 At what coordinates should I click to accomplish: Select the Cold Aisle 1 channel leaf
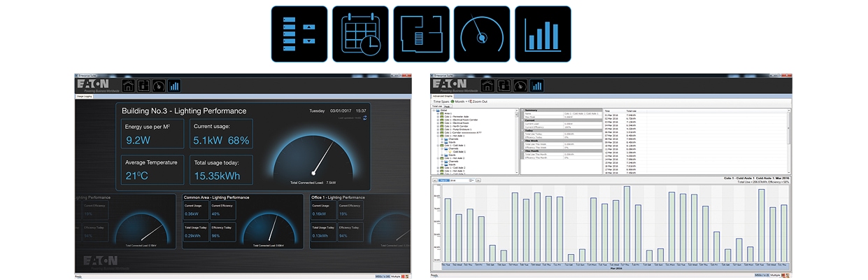click(459, 152)
